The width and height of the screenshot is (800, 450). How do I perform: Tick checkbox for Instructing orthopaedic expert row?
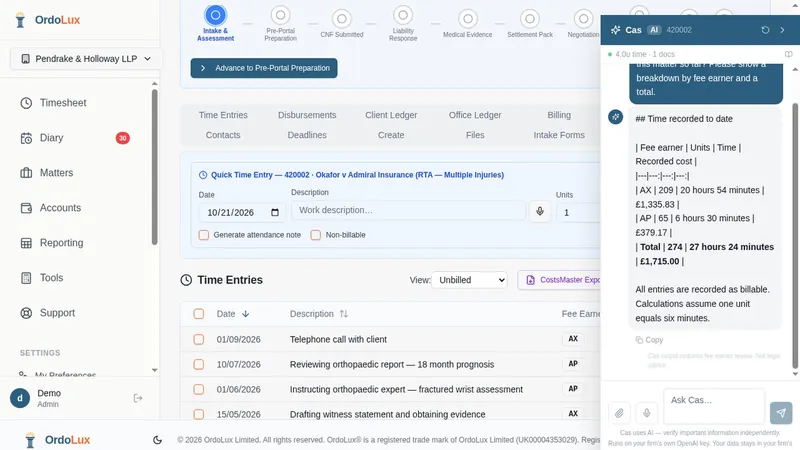pos(198,389)
